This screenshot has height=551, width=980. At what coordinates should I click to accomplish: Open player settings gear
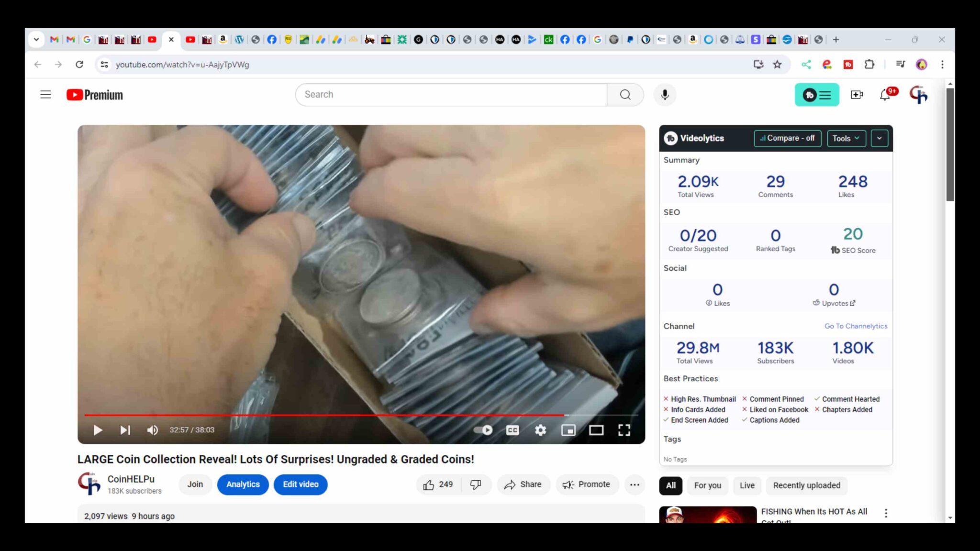(x=540, y=430)
